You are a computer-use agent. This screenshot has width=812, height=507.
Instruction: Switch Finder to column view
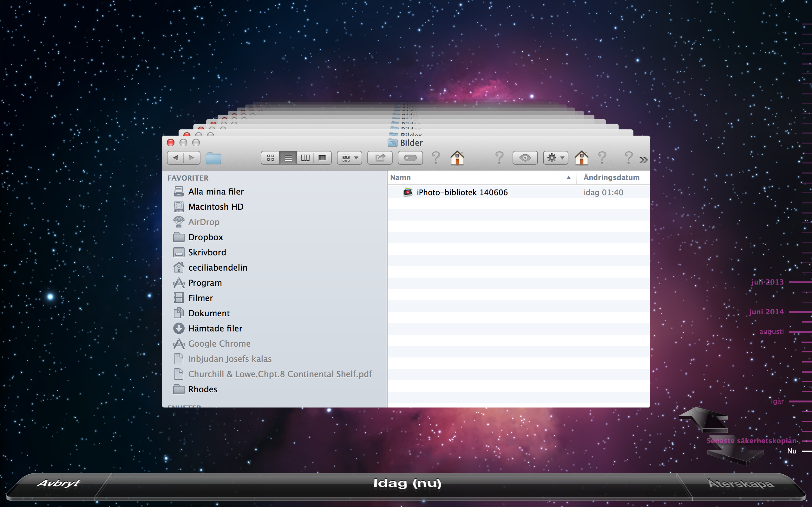coord(305,157)
